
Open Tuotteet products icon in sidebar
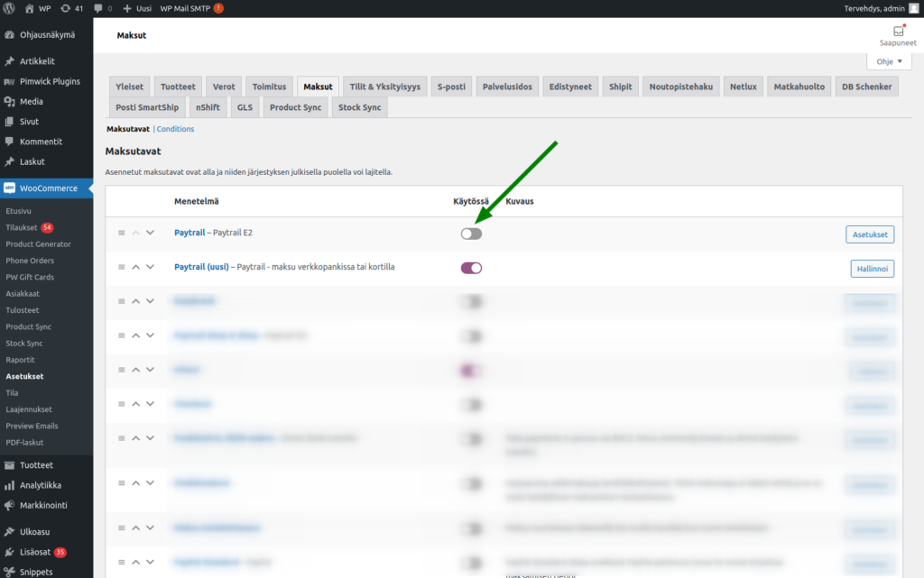(9, 465)
